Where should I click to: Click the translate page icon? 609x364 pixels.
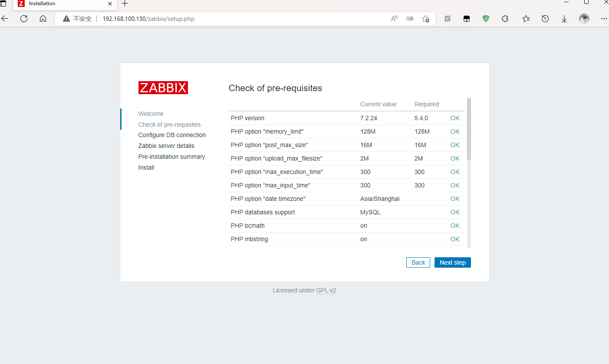pyautogui.click(x=410, y=19)
